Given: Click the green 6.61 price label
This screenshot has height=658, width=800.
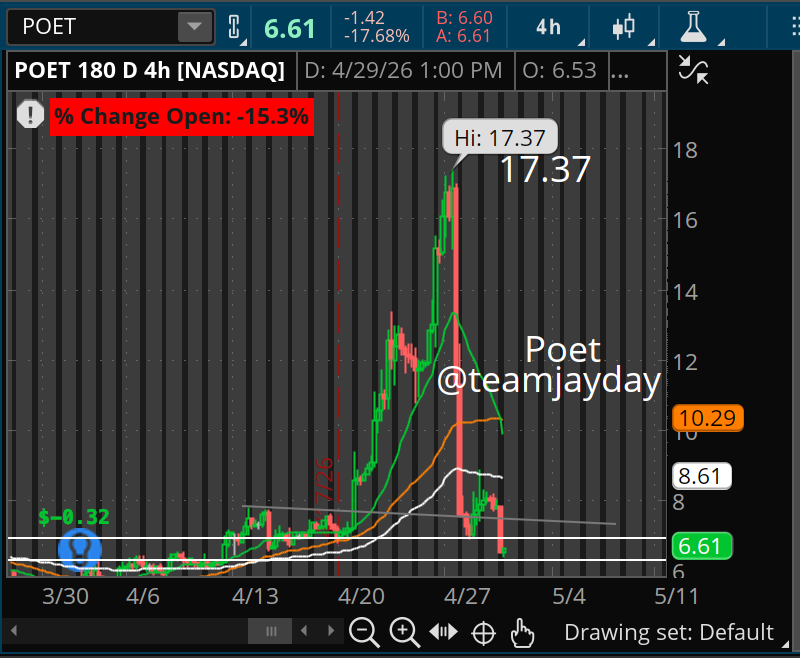Looking at the screenshot, I should (x=702, y=546).
